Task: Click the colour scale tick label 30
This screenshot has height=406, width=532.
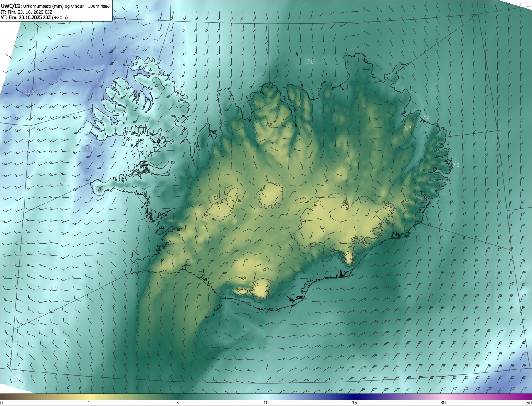Action: click(443, 403)
